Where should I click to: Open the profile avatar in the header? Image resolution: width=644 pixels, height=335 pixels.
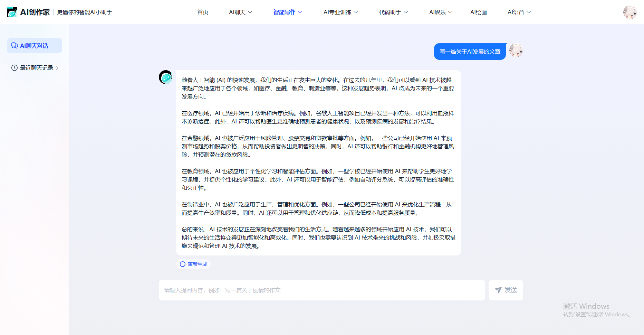tap(630, 12)
